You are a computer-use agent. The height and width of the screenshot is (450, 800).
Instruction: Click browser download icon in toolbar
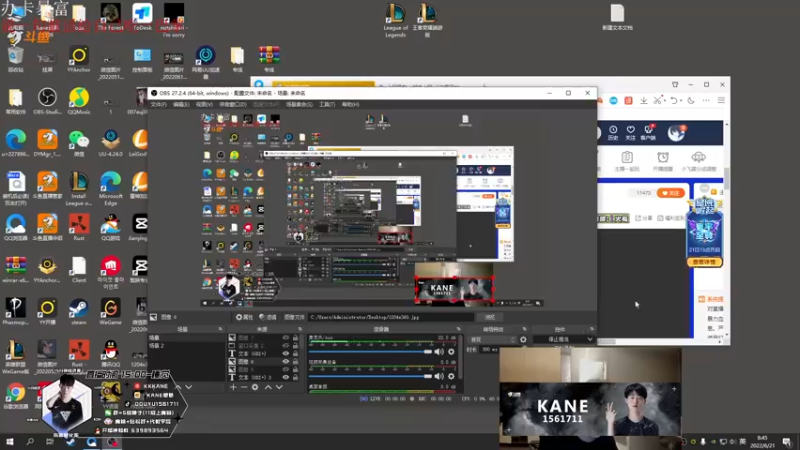644,101
